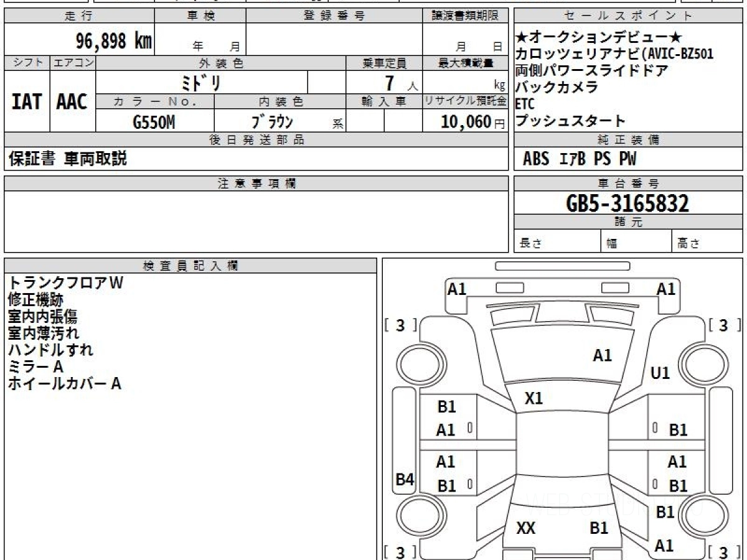Select the chassis number GB5-3165832
Viewport: 747px width, 560px height.
point(628,203)
